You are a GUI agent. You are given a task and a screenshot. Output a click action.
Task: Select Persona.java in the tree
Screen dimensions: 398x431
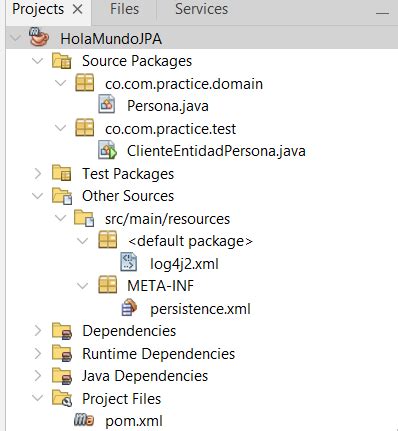pyautogui.click(x=168, y=106)
